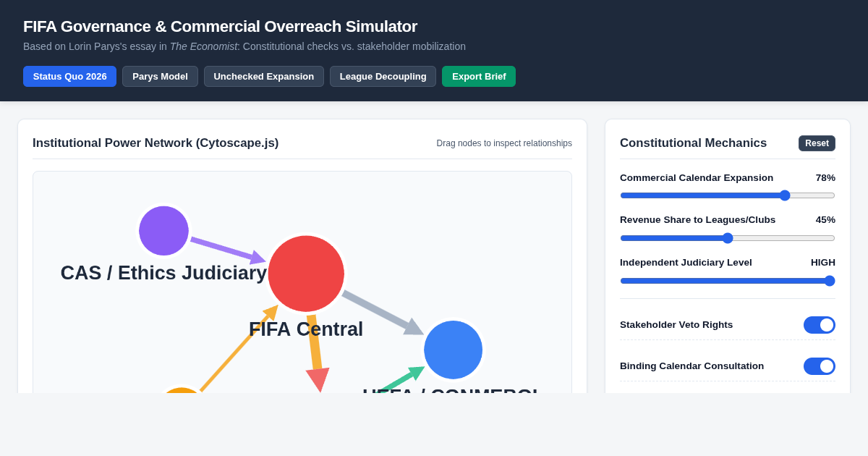Select the blue UEFA / CONMEBOL node
Image resolution: width=868 pixels, height=456 pixels.
pos(453,350)
